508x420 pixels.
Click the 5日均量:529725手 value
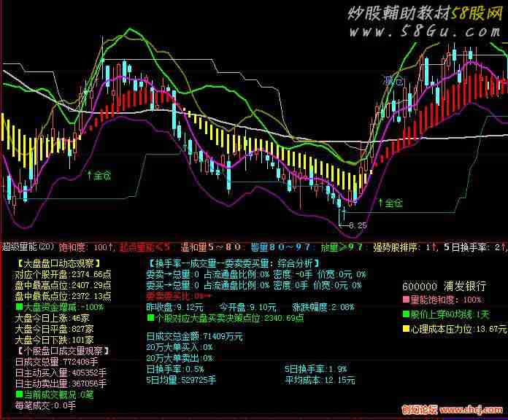coord(181,380)
